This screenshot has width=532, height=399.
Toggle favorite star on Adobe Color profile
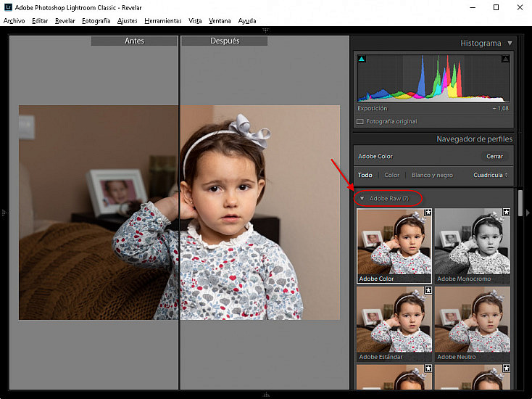tap(428, 213)
